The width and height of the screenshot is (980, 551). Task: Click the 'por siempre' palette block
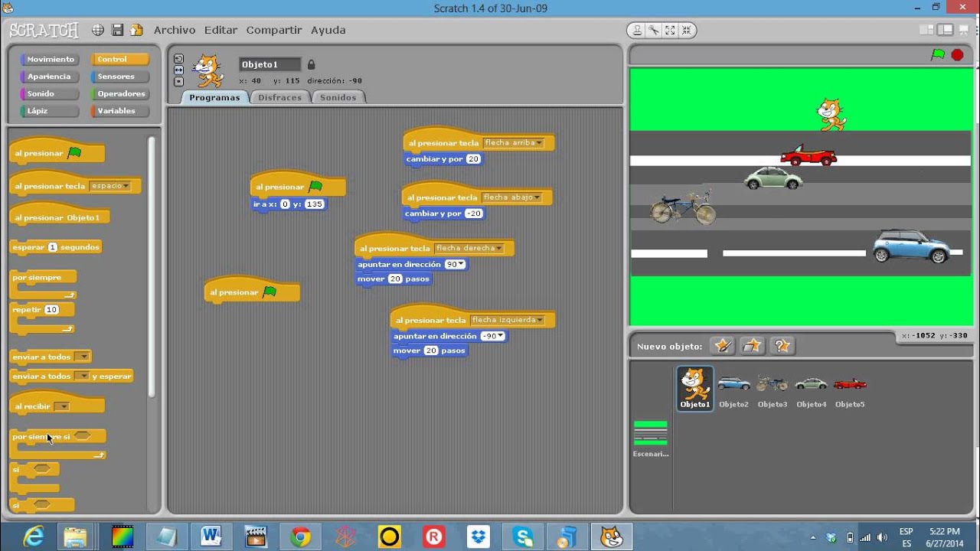42,277
